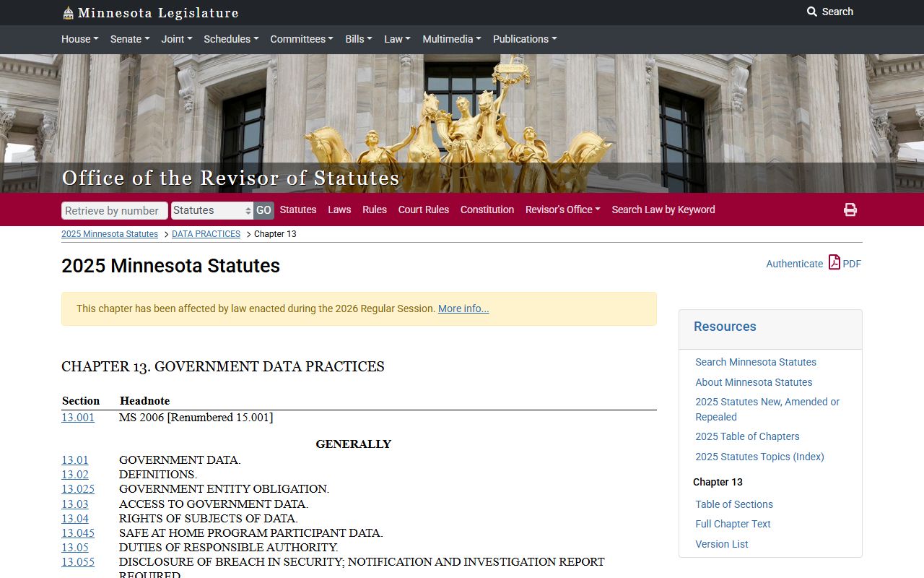Open the House dropdown menu
Screen dimensions: 924x578
[x=80, y=39]
